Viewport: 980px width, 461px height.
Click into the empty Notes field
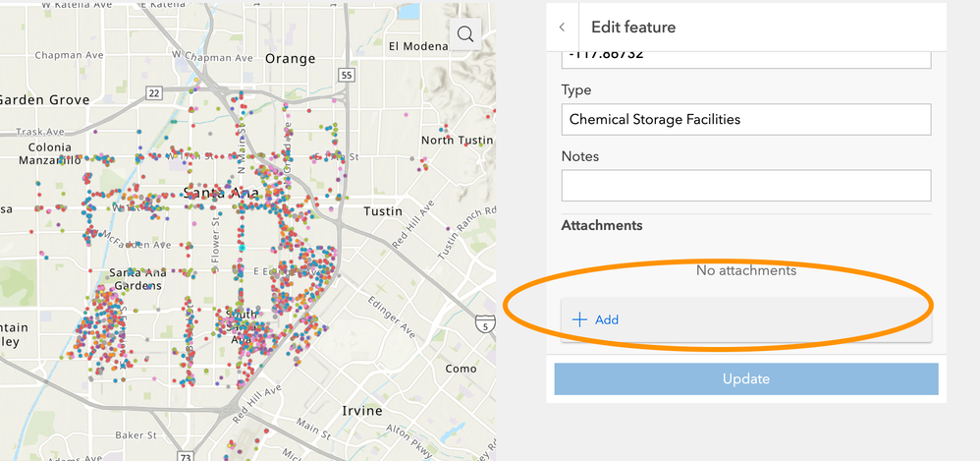(x=745, y=185)
